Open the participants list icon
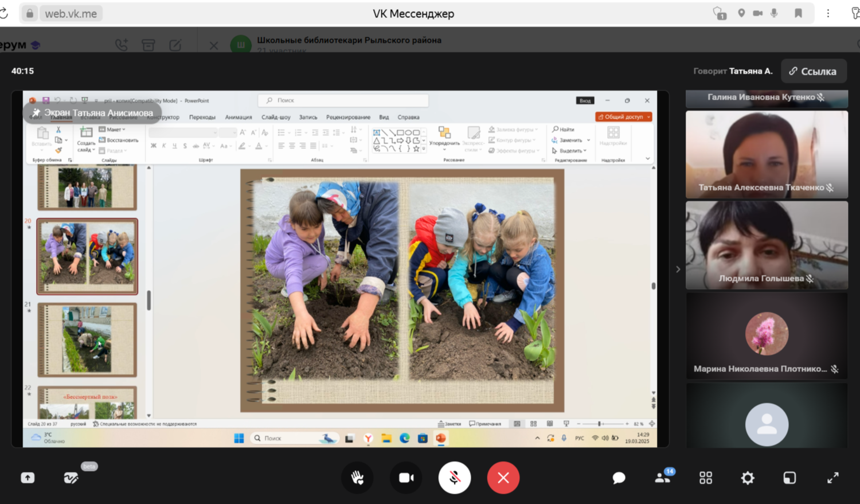The image size is (860, 504). pos(663,477)
